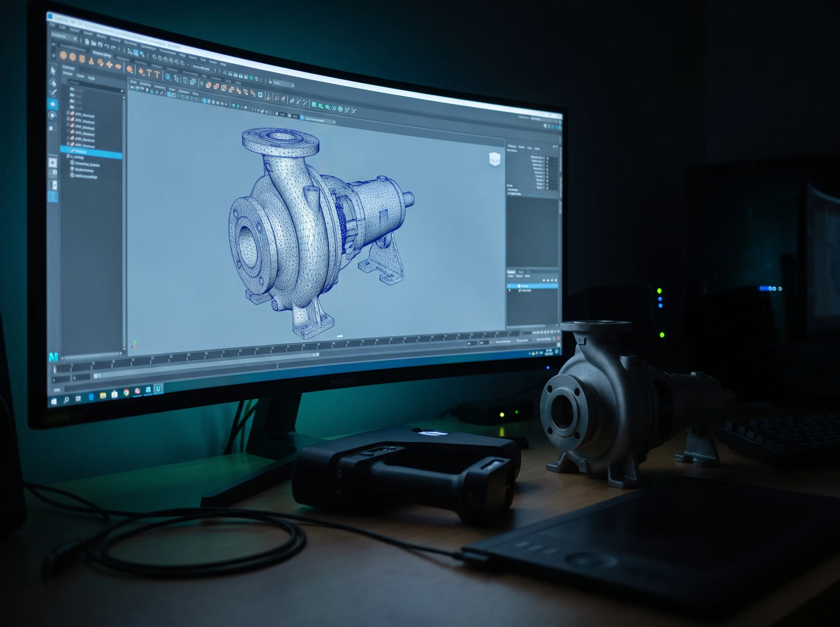Click the outliner scroll-up arrow
This screenshot has height=627, width=840.
tap(124, 98)
